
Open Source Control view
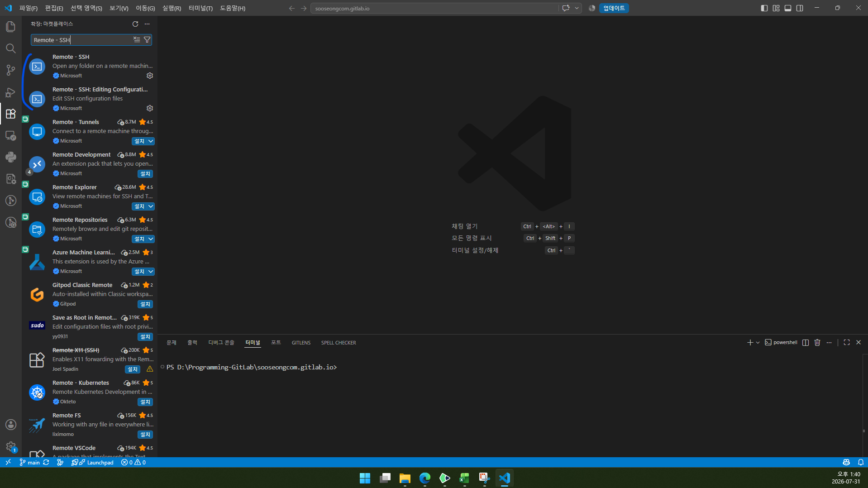pyautogui.click(x=11, y=70)
